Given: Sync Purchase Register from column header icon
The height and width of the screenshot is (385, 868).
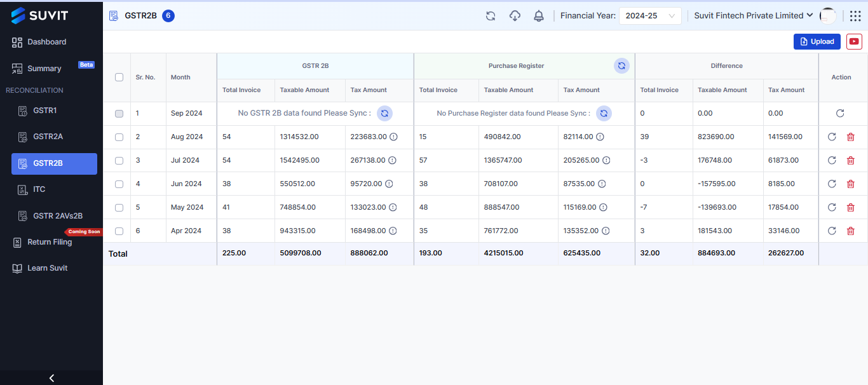Looking at the screenshot, I should [621, 65].
